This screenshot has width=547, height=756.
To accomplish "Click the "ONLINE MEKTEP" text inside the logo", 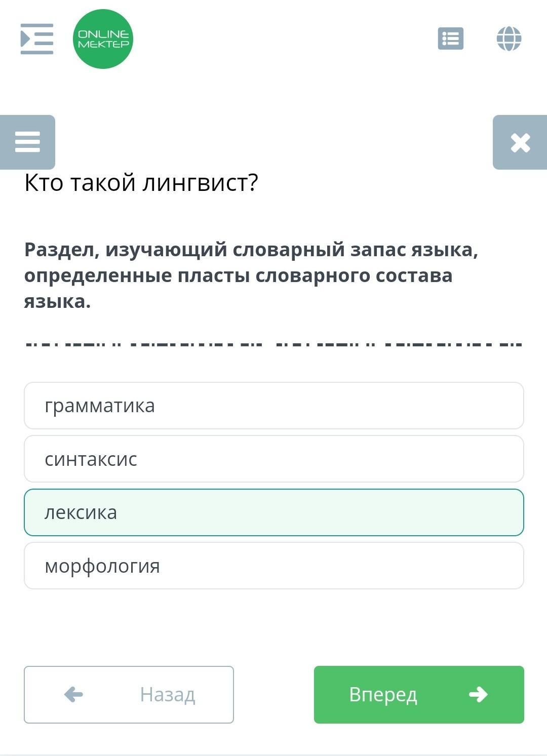I will coord(103,39).
